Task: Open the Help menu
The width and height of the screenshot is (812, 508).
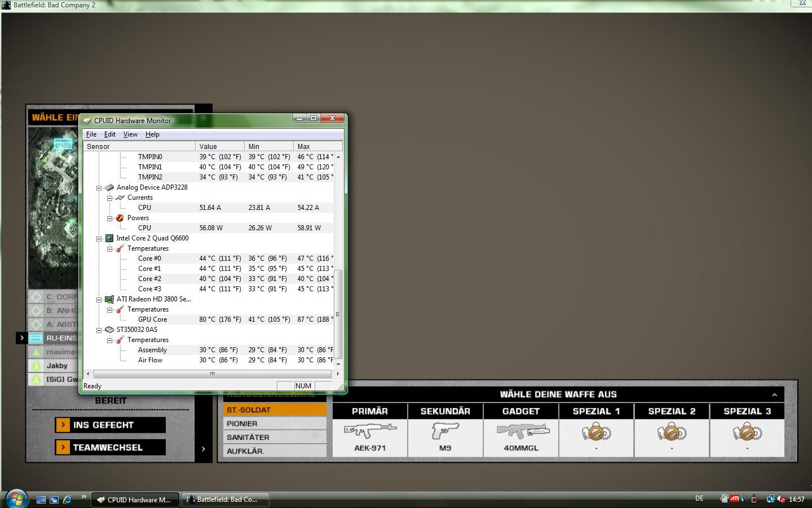Action: tap(152, 134)
